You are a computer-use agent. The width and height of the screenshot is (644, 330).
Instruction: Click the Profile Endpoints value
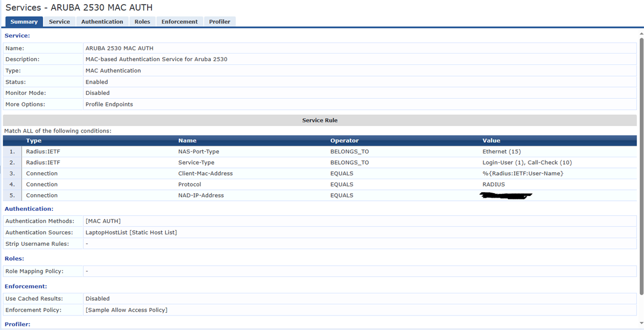(109, 104)
